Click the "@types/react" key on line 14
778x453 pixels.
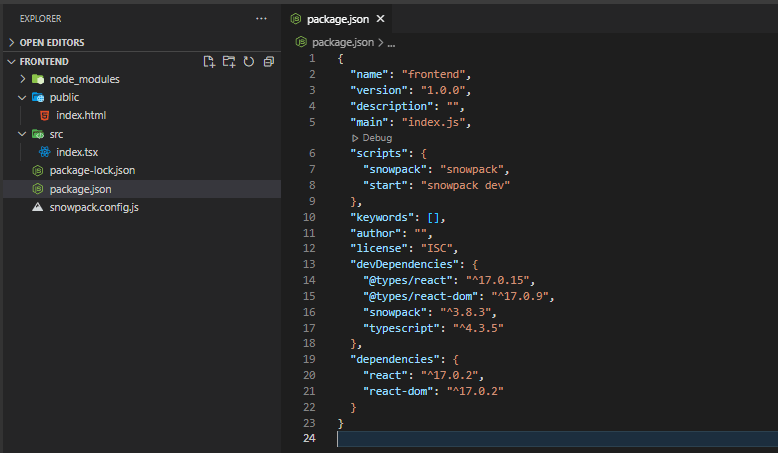407,280
